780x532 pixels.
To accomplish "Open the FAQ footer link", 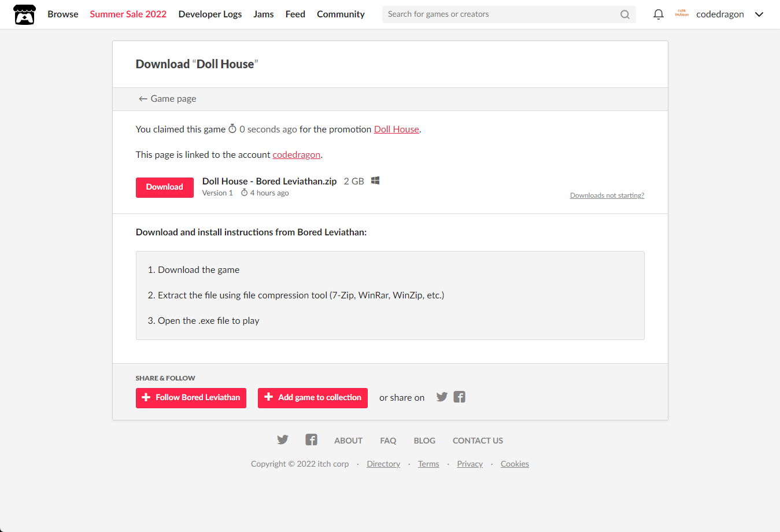I will coord(388,441).
